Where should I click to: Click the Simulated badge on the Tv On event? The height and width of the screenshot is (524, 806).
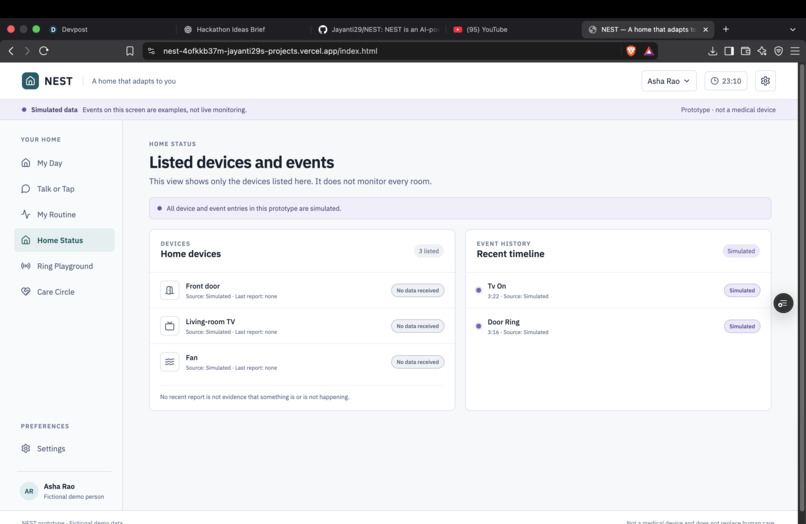click(x=742, y=291)
